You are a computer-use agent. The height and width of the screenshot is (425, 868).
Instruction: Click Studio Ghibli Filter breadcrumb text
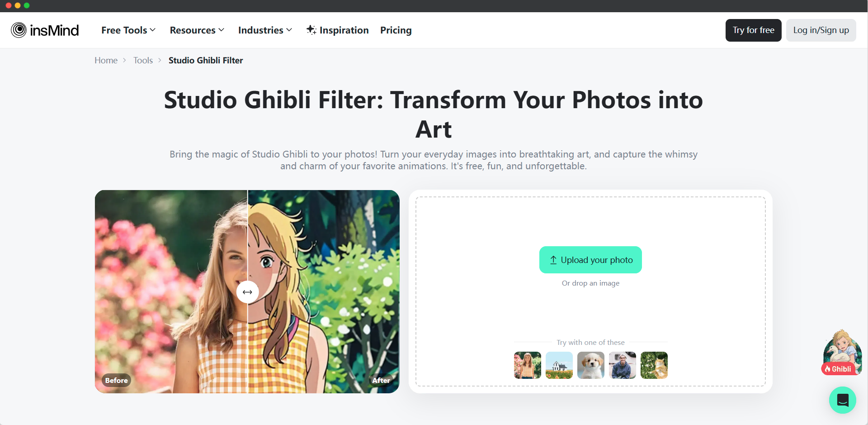(x=206, y=60)
